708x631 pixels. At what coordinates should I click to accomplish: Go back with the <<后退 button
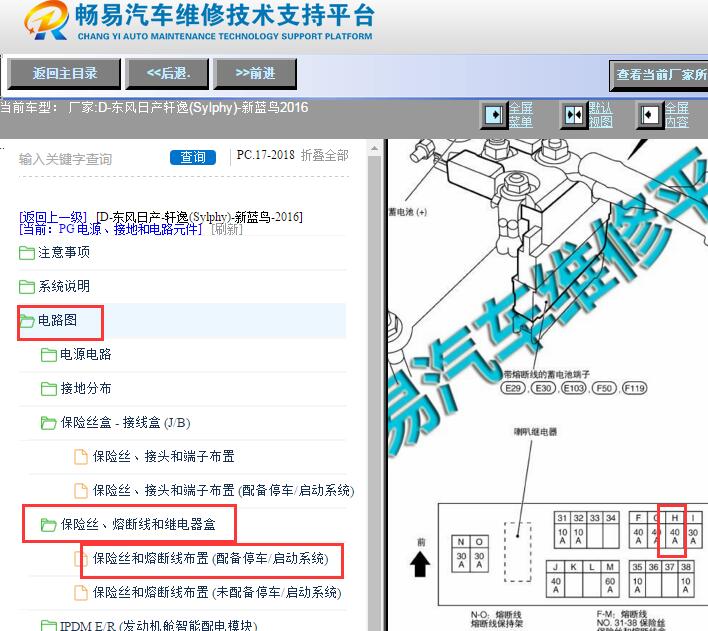click(168, 74)
